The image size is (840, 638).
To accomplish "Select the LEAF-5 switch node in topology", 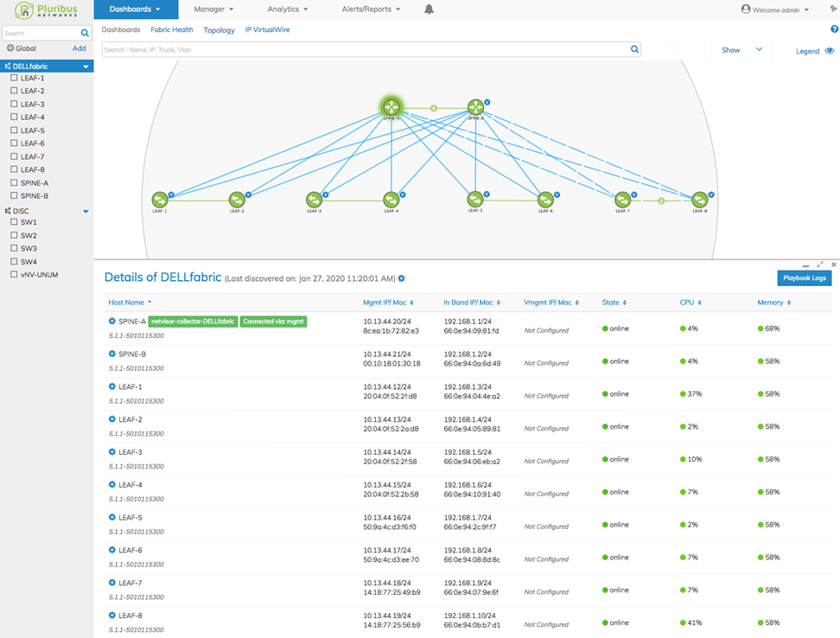I will click(x=475, y=200).
